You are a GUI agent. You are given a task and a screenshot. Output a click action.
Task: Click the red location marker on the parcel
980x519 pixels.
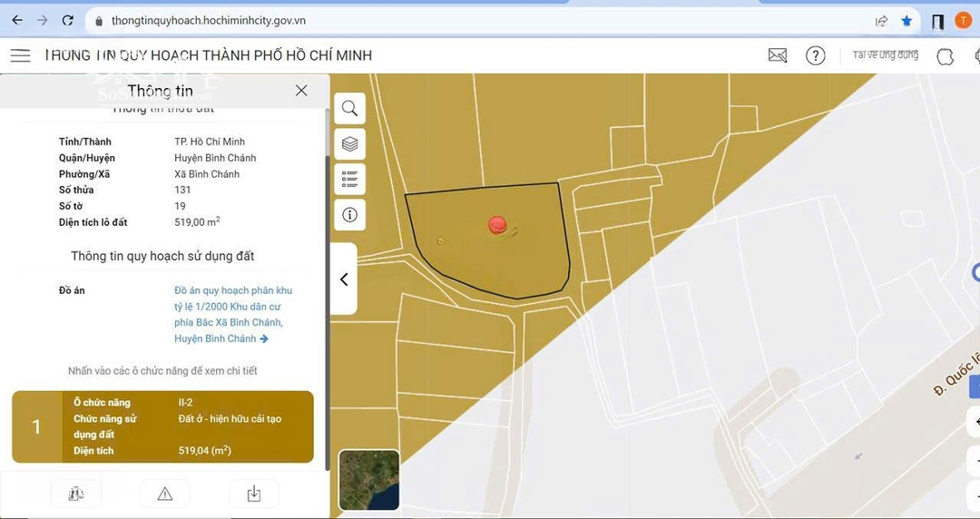497,224
